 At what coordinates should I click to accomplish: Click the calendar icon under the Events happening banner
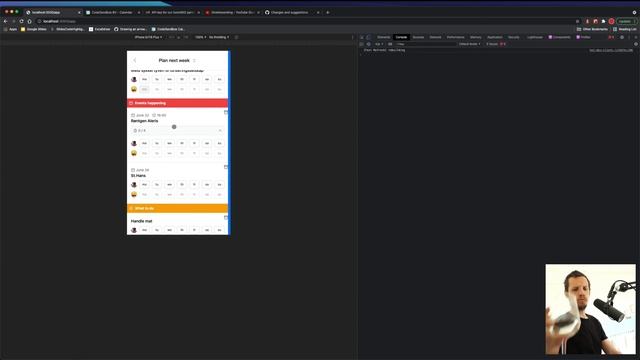coord(226,112)
